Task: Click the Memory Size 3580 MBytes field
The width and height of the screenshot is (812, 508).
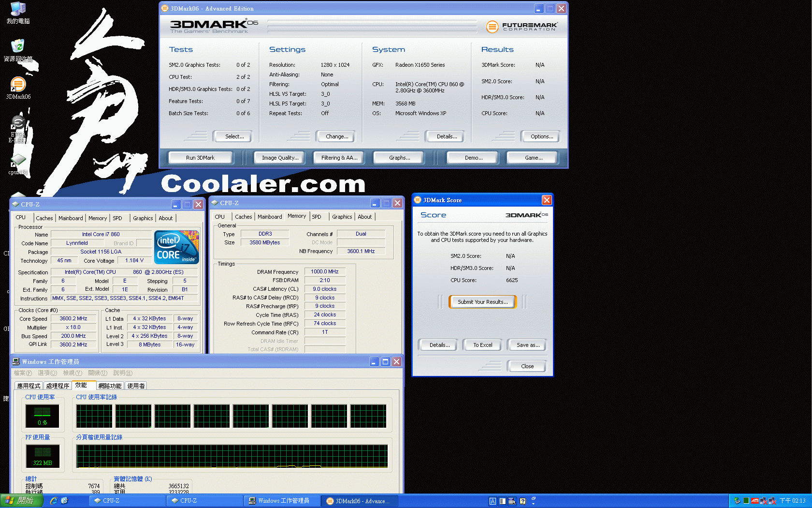Action: (x=265, y=243)
